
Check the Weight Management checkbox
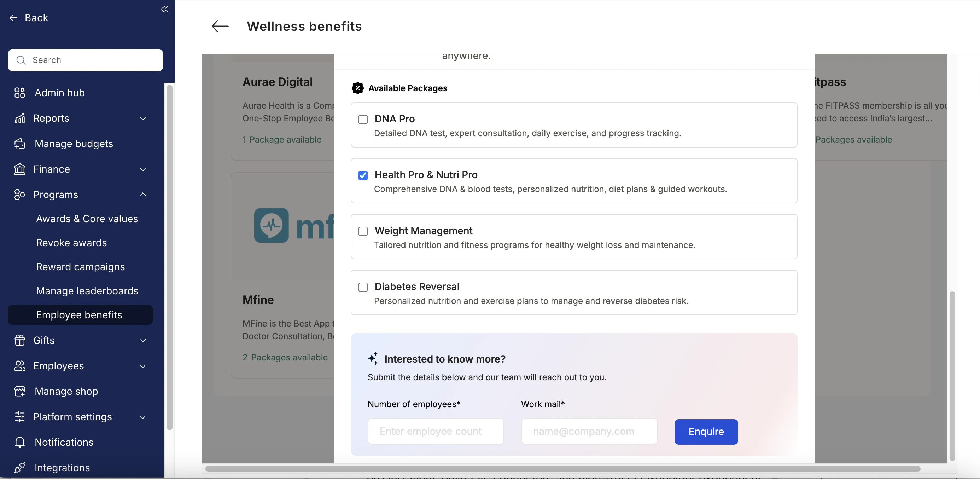(363, 231)
